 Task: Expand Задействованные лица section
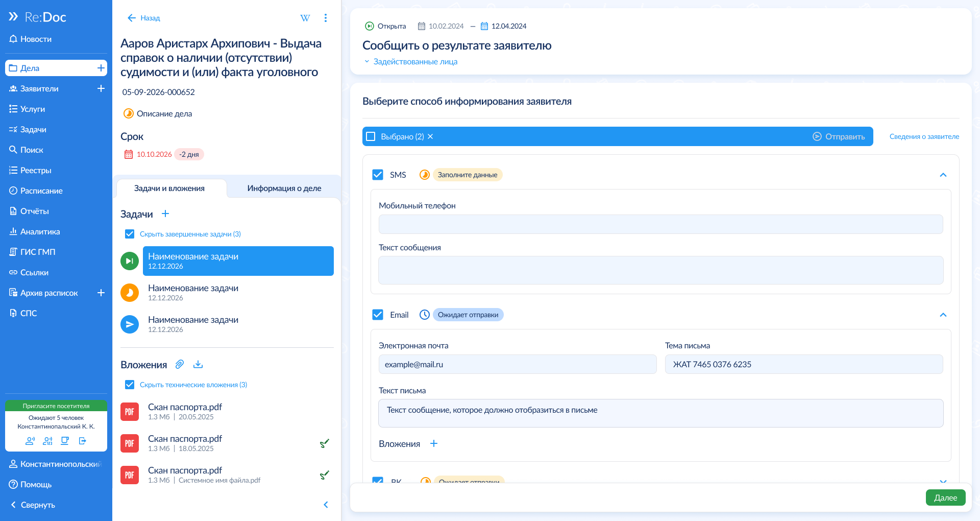(410, 61)
